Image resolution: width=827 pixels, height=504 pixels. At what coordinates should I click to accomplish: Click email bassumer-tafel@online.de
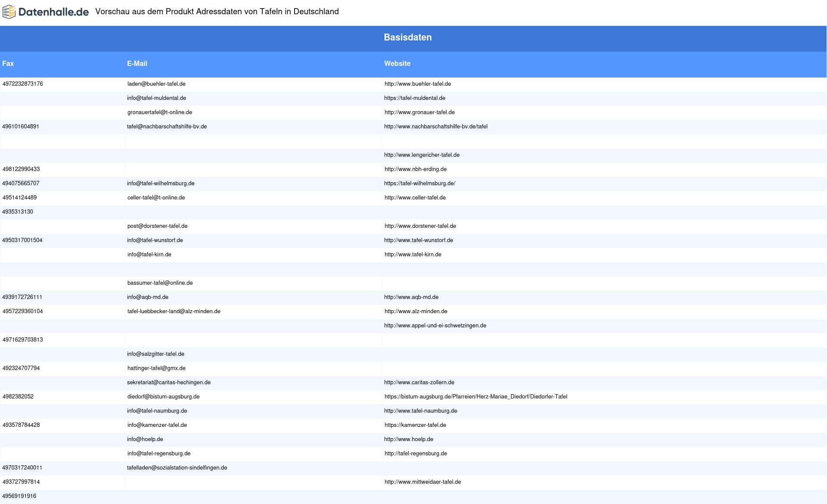160,283
